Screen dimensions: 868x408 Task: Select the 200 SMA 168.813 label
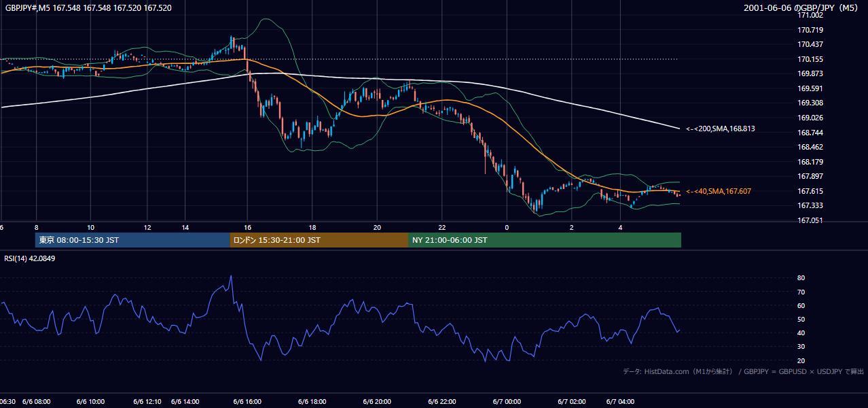click(720, 129)
